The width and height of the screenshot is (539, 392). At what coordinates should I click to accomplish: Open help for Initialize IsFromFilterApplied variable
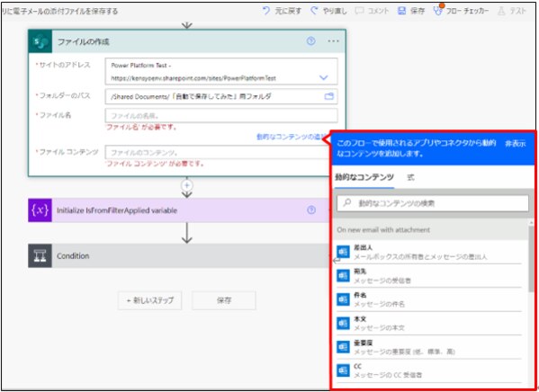(311, 210)
